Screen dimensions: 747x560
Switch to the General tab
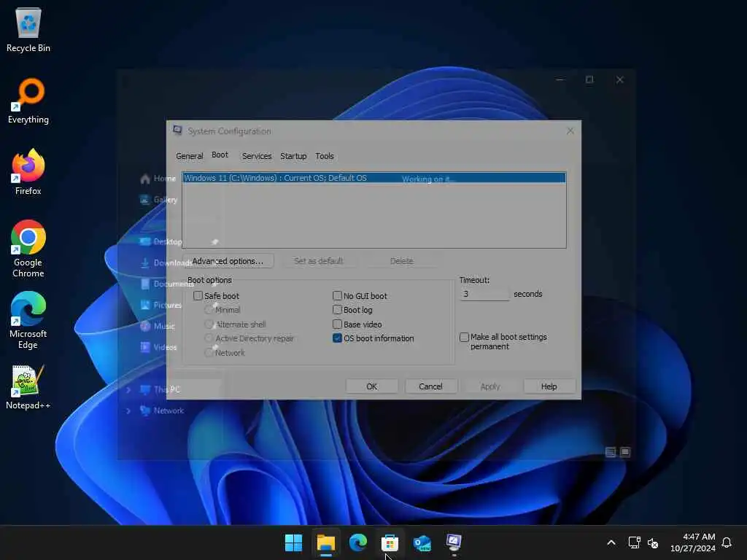[189, 156]
